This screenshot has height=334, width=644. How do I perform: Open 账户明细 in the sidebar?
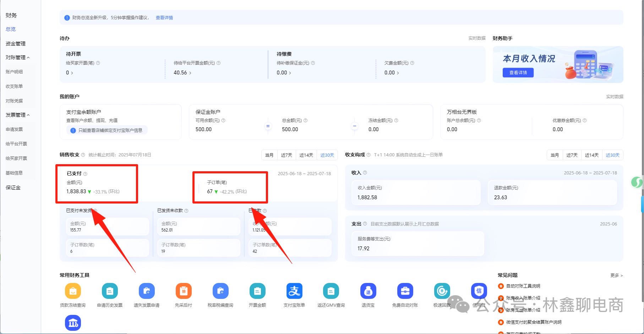[14, 72]
